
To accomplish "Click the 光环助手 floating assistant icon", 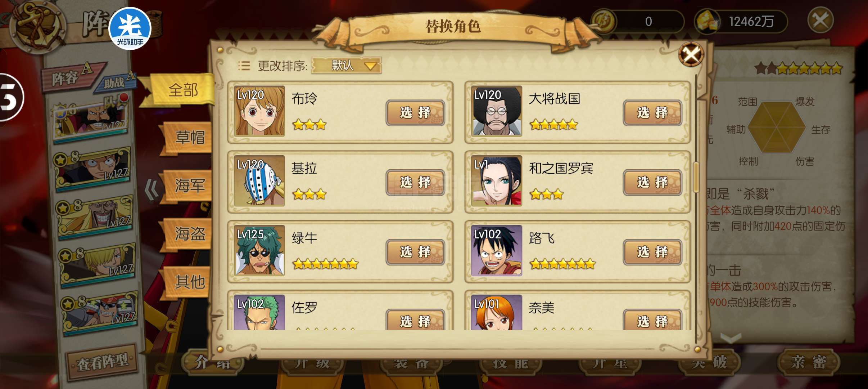I will (130, 28).
